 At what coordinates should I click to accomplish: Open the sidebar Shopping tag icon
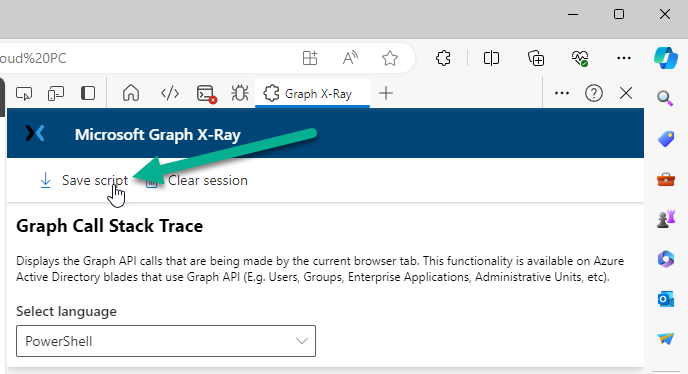666,139
